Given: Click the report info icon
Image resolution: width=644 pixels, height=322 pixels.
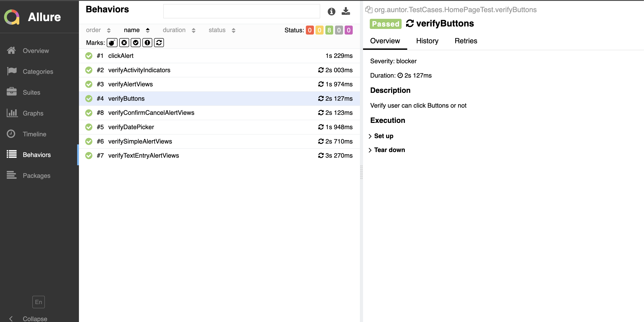Looking at the screenshot, I should (331, 11).
